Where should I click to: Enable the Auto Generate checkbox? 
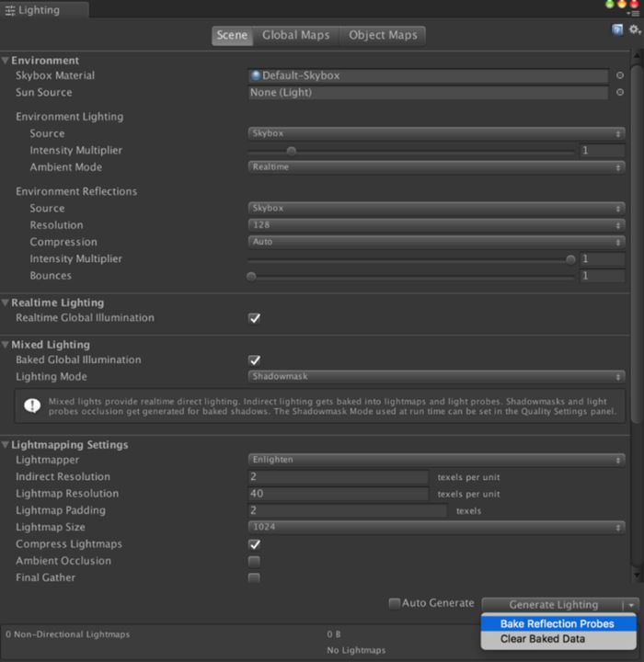click(394, 603)
